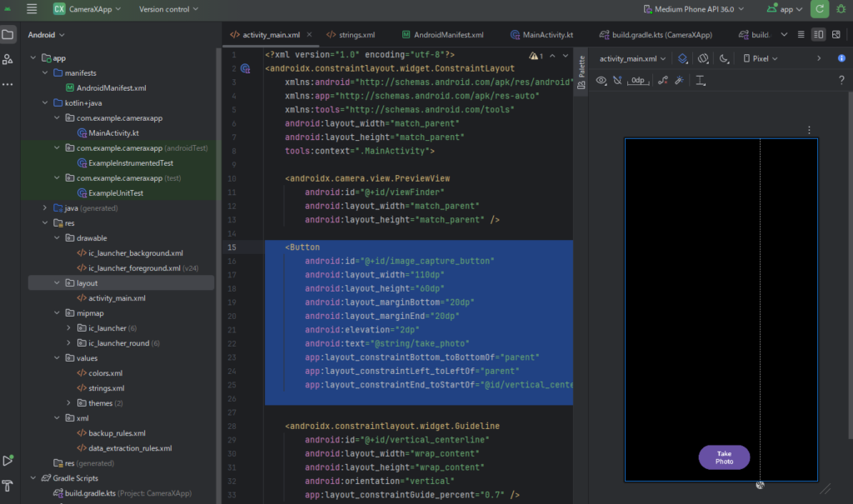The image size is (853, 504).
Task: Click the Clear Constraints icon
Action: [x=662, y=81]
